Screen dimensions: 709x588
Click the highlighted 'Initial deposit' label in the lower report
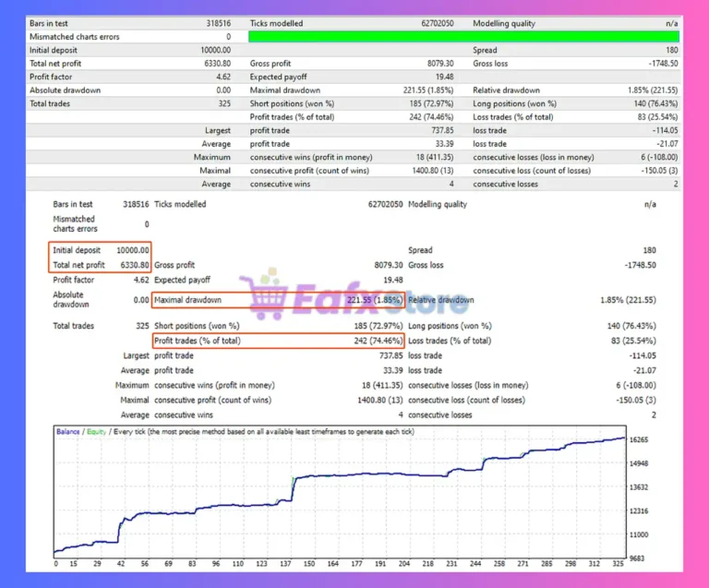point(77,250)
